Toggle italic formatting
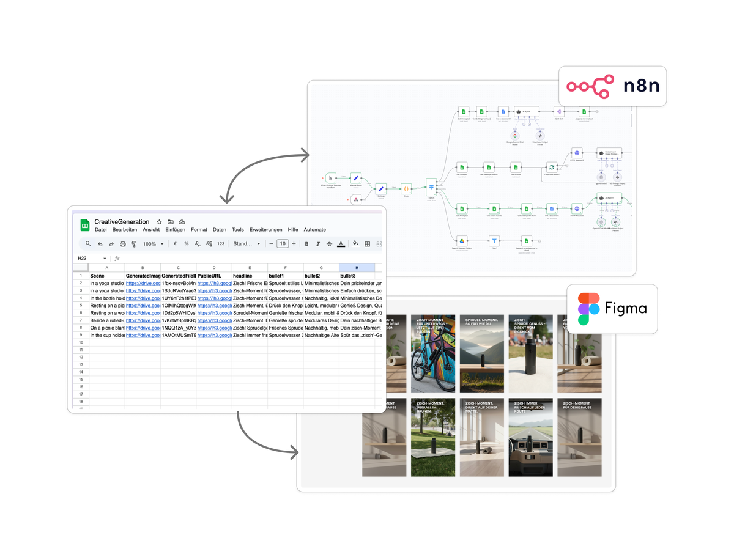The width and height of the screenshot is (734, 560). (317, 243)
